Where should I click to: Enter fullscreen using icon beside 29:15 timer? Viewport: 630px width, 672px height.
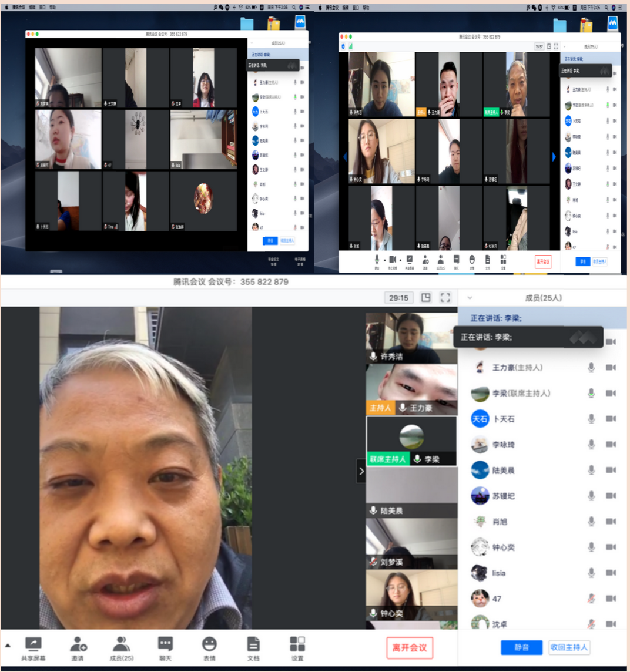(x=445, y=298)
